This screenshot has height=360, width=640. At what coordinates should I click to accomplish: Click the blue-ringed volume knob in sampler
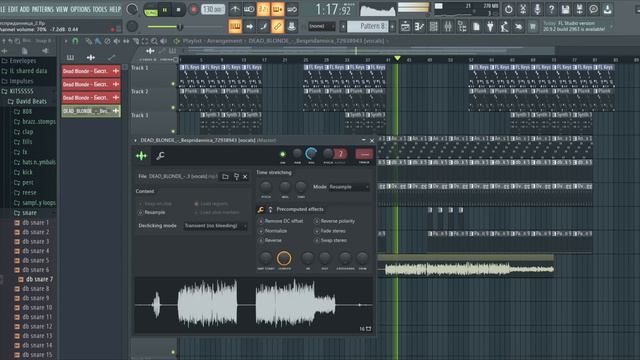click(311, 154)
